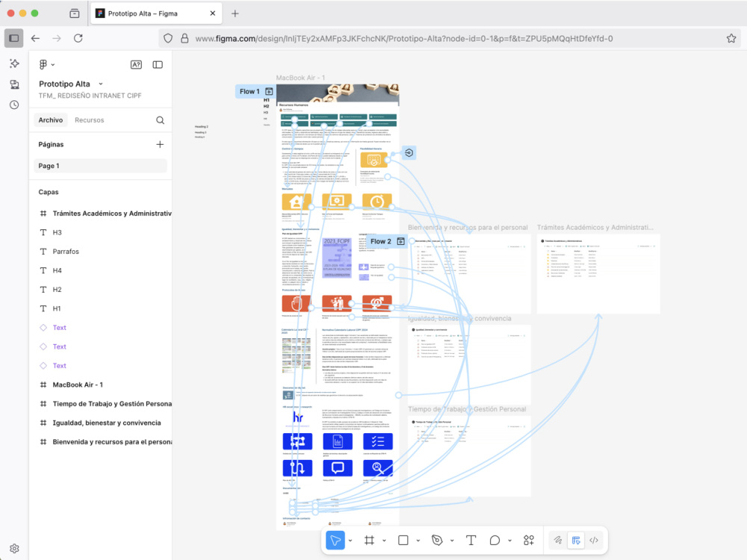The width and height of the screenshot is (747, 560).
Task: Click the Flow 2 starting point label
Action: click(381, 241)
